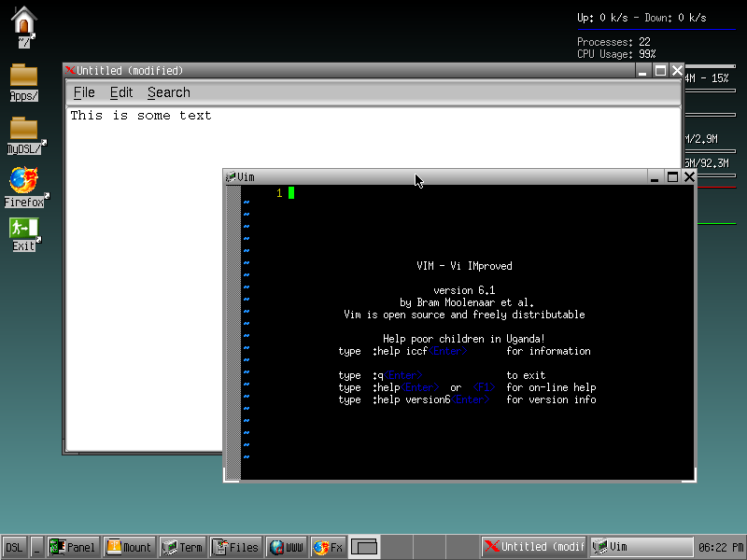747x560 pixels.
Task: Click the small underscore taskbar button
Action: click(36, 547)
